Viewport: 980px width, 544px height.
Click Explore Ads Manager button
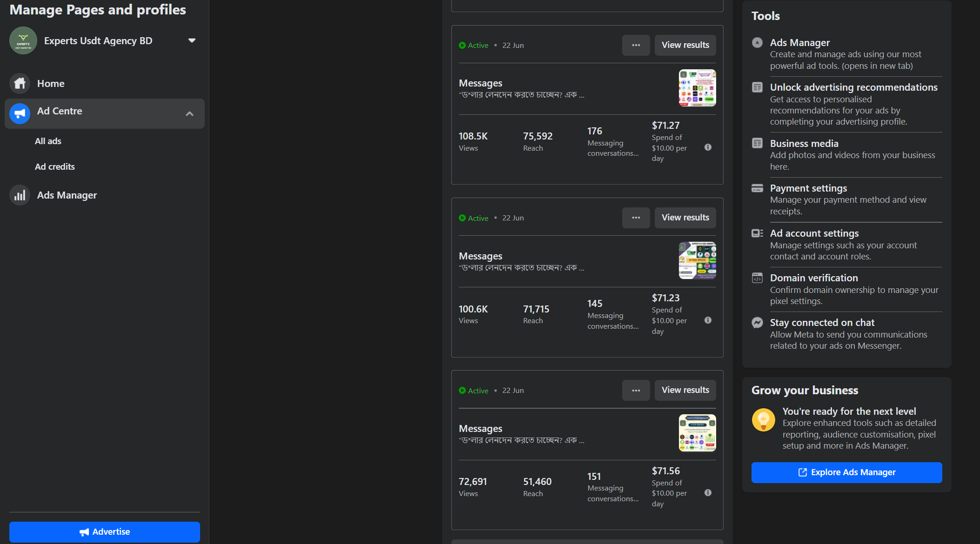click(x=846, y=472)
